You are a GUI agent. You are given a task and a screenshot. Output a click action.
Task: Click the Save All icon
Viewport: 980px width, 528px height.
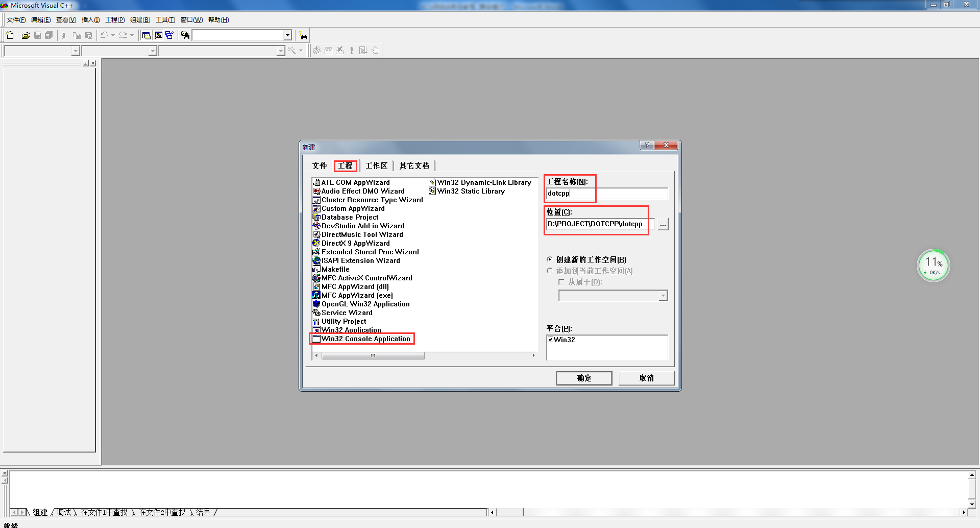(x=49, y=35)
